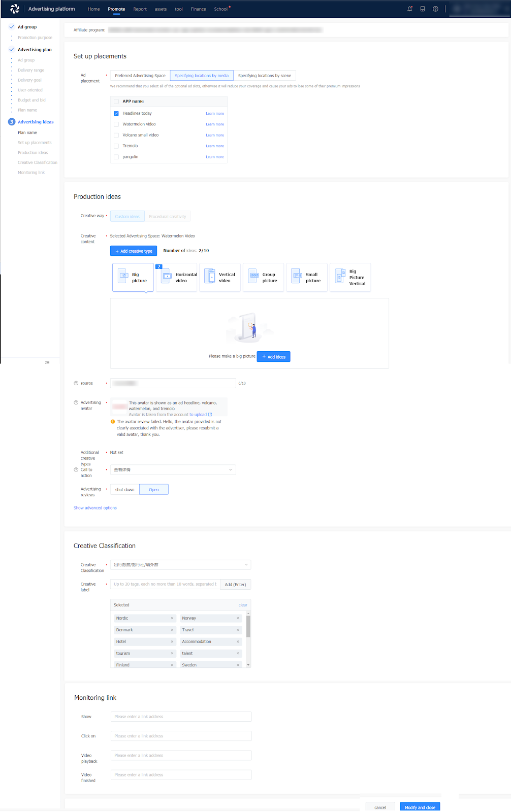Uncheck the Headlines today checkbox
This screenshot has width=511, height=812.
[x=116, y=113]
